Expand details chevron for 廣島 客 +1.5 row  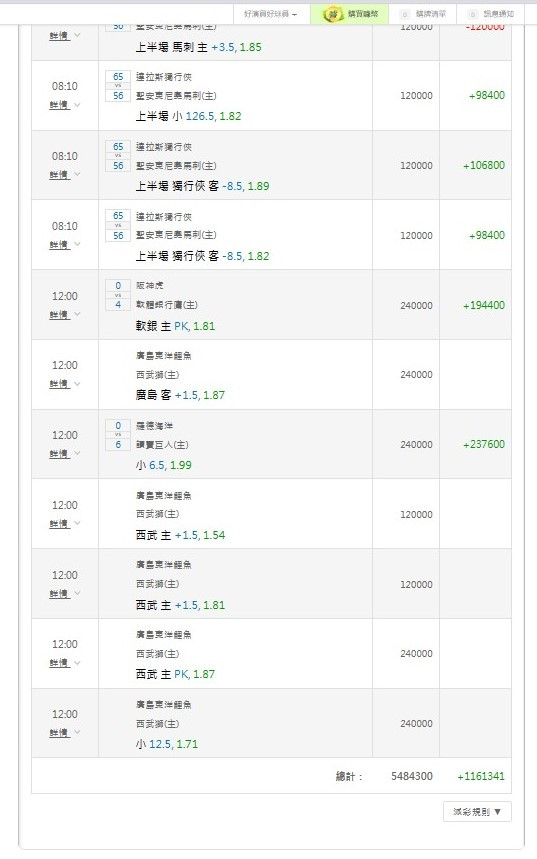[x=77, y=384]
